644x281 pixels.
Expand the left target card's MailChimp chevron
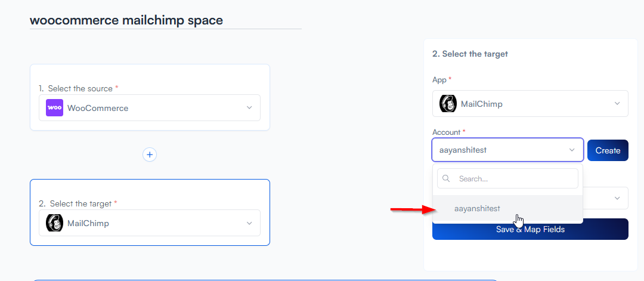[249, 223]
